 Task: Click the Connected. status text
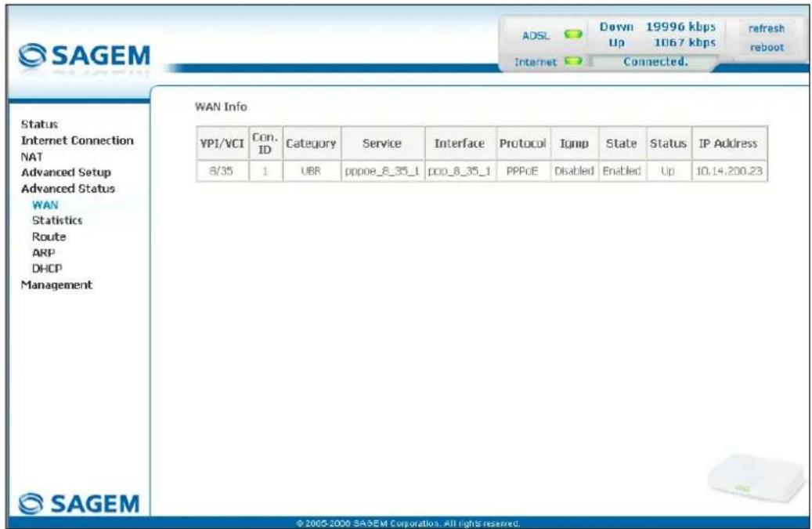point(655,61)
